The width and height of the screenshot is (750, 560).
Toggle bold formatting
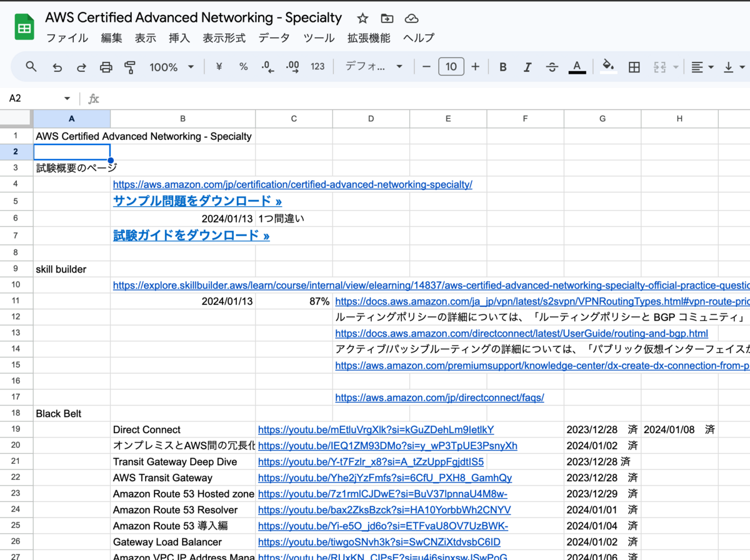tap(503, 67)
